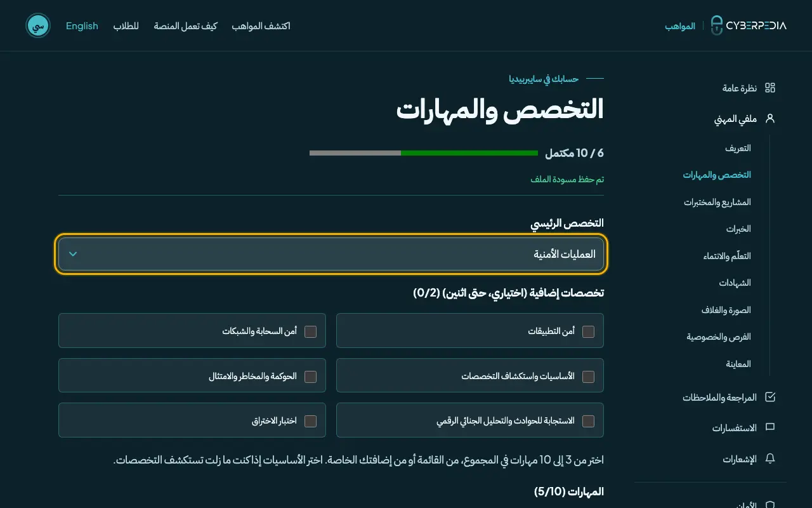Enable الاستجابة للحوادث والتحليل الجنائي الرقمي checkbox
Viewport: 812px width, 508px height.
tap(588, 421)
